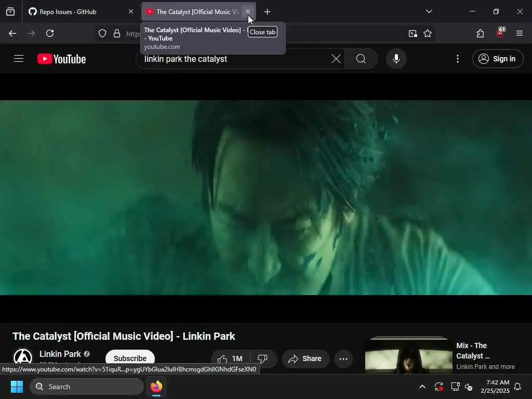Open notification bell in taskbar
The image size is (532, 399).
pyautogui.click(x=518, y=387)
